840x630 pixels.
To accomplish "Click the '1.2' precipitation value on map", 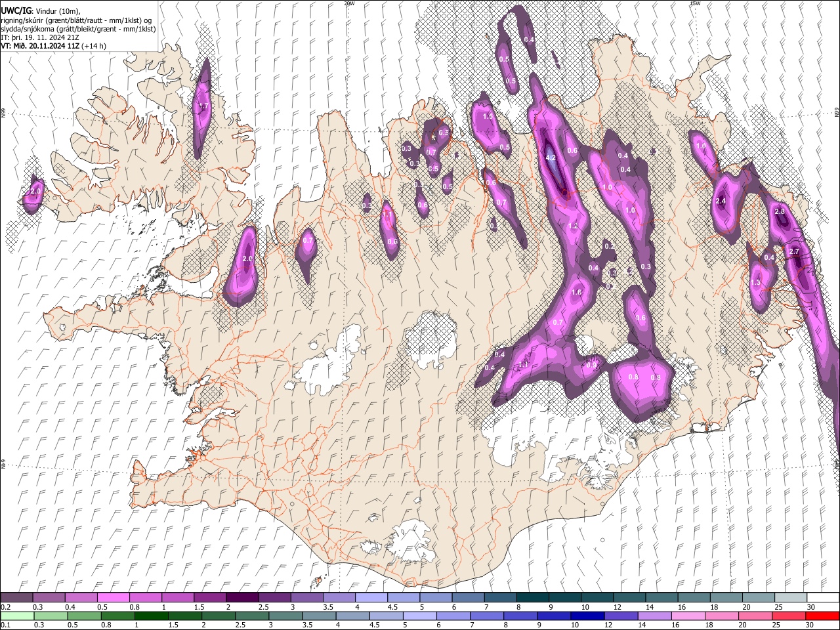I will point(572,226).
